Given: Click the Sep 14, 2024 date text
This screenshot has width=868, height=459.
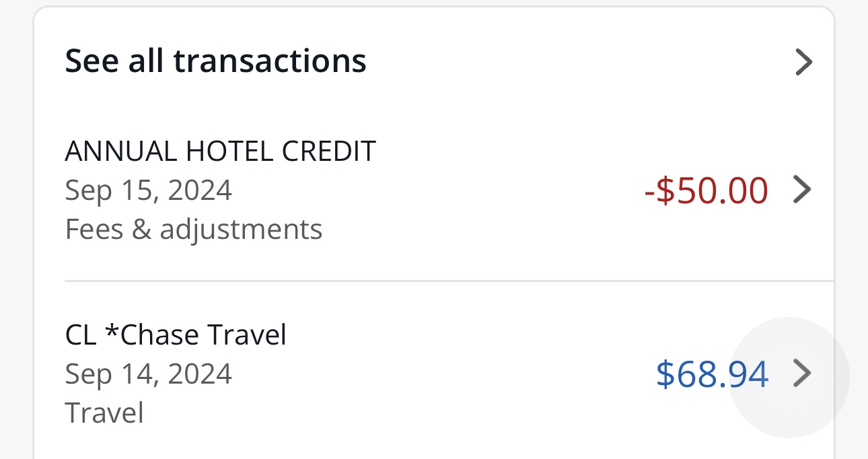Looking at the screenshot, I should tap(148, 374).
